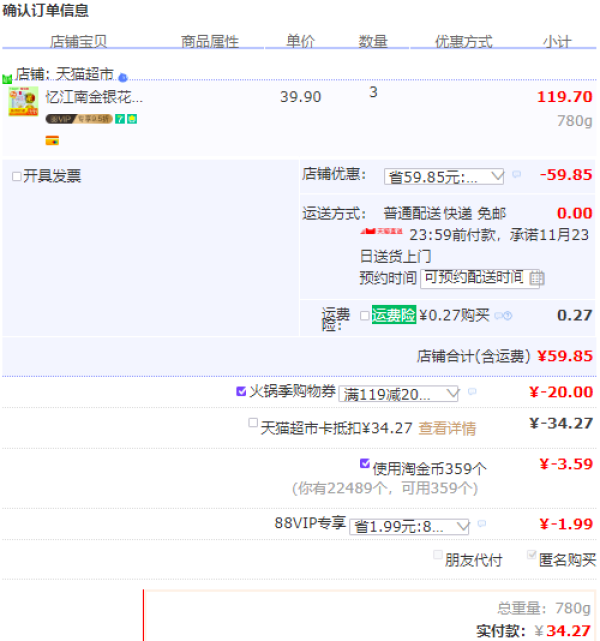Screen dimensions: 600x641
Task: Click the 数量 column header
Action: [373, 42]
